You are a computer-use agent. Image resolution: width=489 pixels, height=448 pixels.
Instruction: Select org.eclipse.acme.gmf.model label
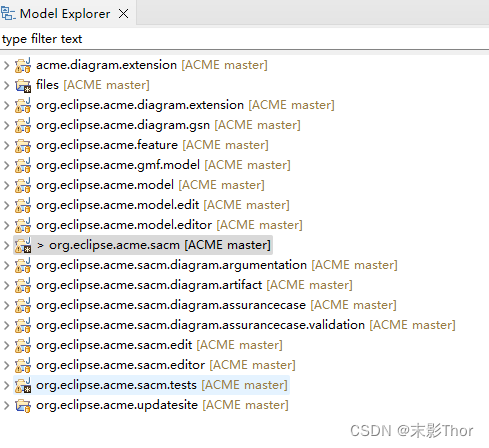click(x=163, y=165)
